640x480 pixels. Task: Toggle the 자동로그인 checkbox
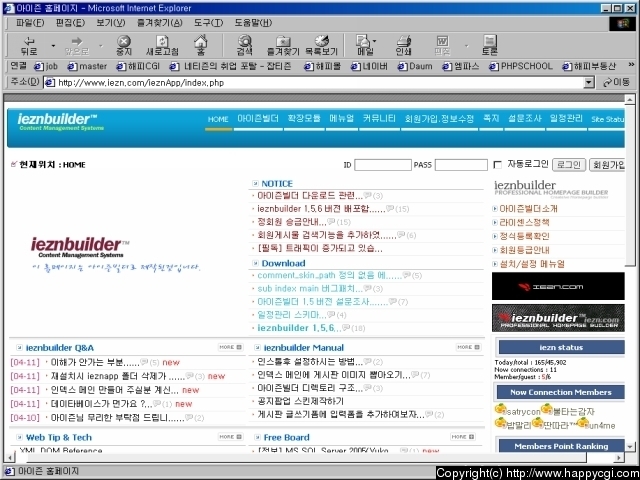coord(497,165)
